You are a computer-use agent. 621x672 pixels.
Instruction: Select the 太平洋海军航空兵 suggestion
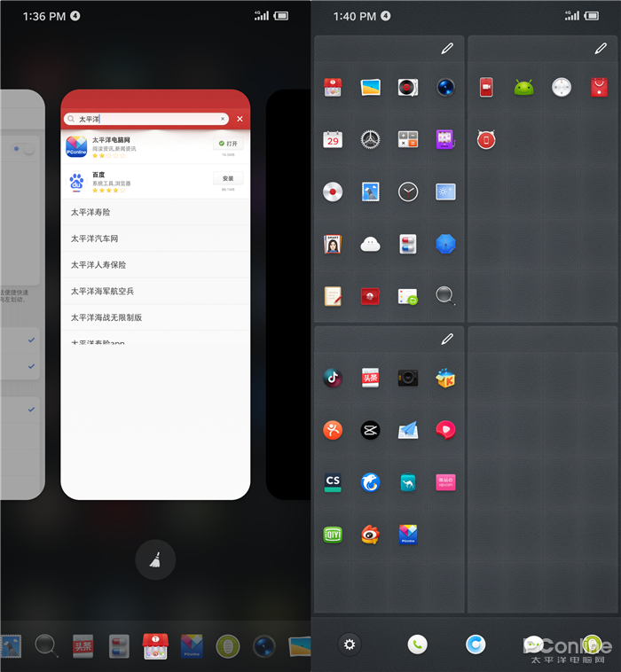[x=155, y=291]
